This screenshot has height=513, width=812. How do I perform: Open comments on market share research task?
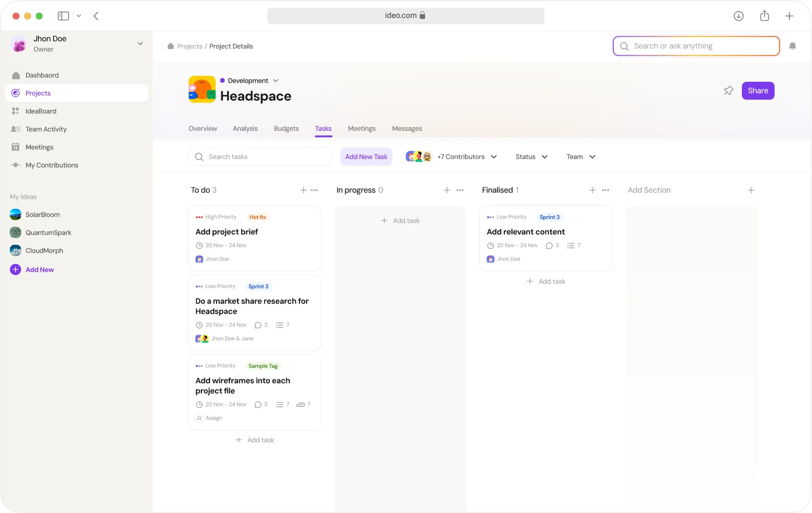(x=261, y=325)
